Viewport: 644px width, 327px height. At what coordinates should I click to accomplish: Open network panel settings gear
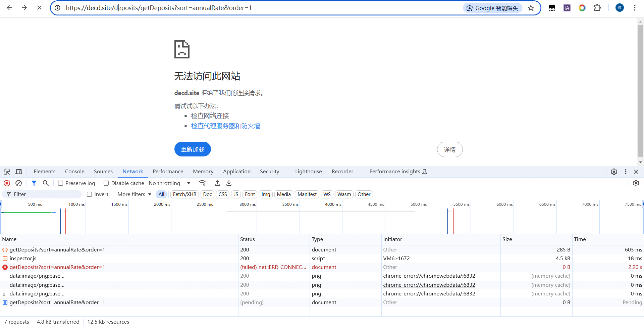tap(636, 183)
